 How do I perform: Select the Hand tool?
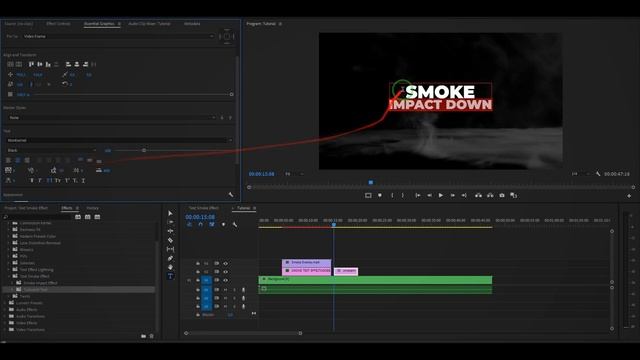pos(170,267)
